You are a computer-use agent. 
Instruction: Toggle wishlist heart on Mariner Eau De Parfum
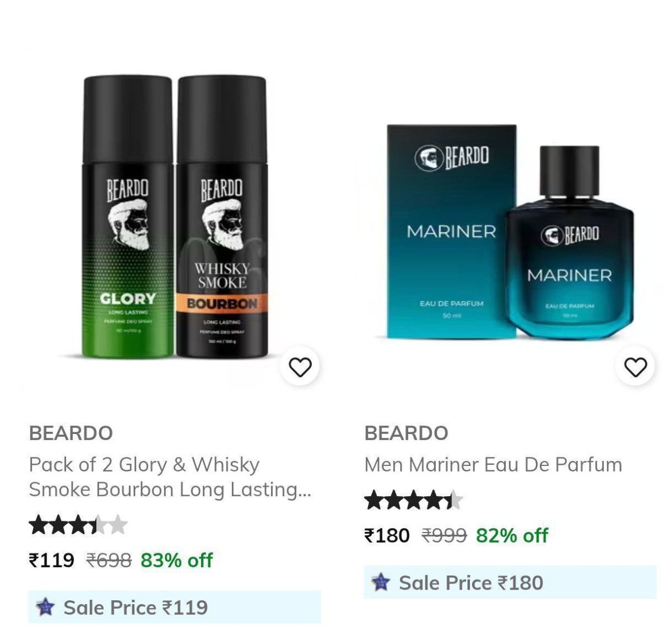click(635, 367)
